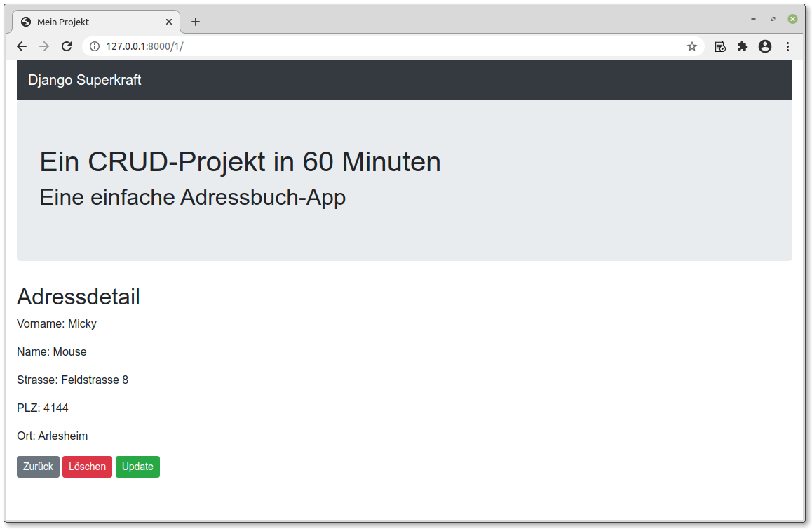Open the Django Superkraft navbar link
Screen dimensions: 812x529
click(x=84, y=80)
